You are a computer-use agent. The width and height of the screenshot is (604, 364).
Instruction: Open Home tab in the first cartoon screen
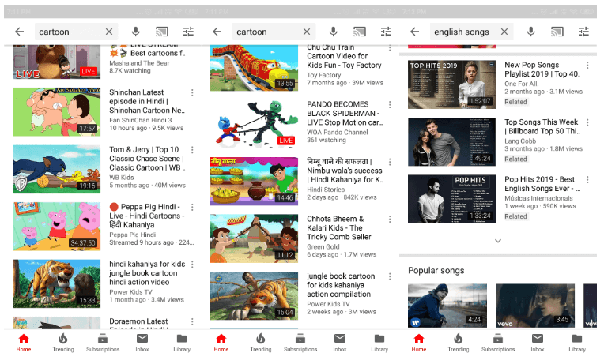(x=24, y=343)
